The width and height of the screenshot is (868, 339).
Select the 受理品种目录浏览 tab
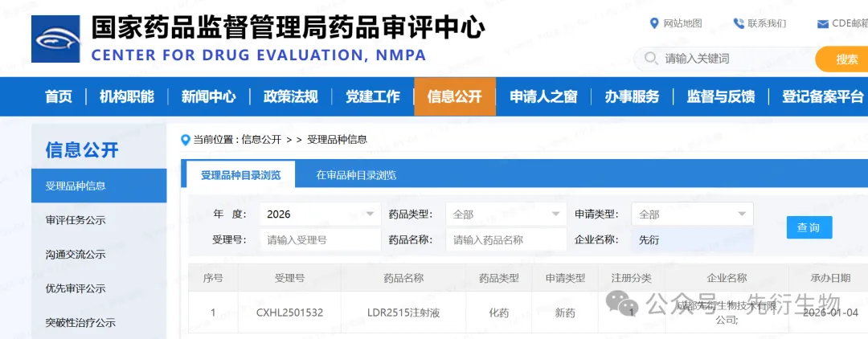[x=240, y=175]
